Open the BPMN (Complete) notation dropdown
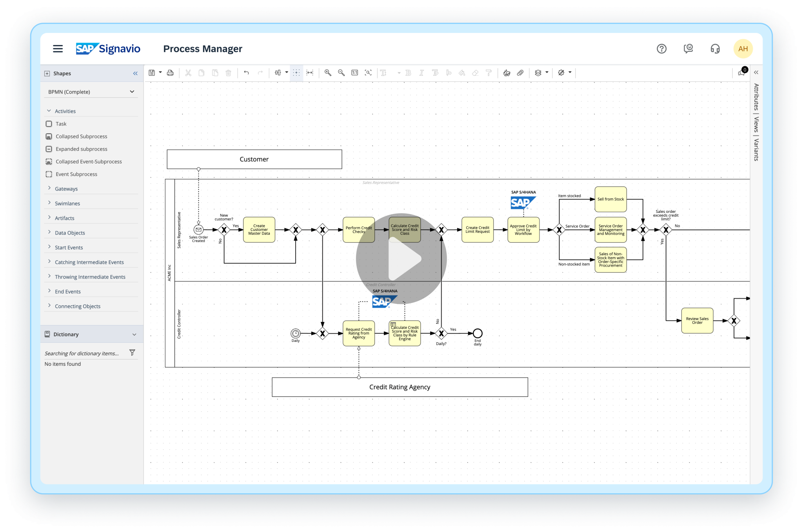Viewport: 803px width, 532px height. pyautogui.click(x=91, y=91)
